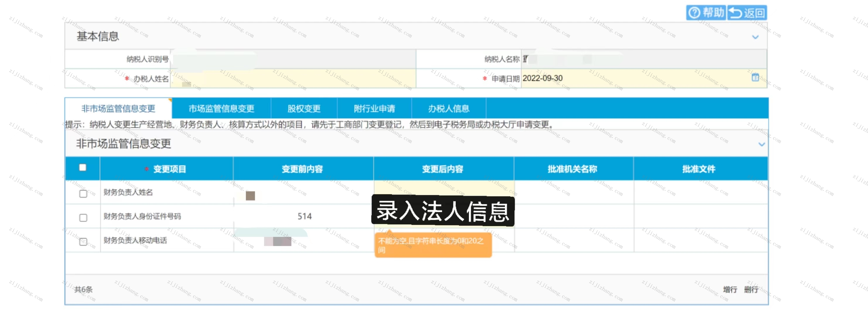The height and width of the screenshot is (323, 868).
Task: Check the 财务负责人姓名 row checkbox
Action: coord(83,193)
